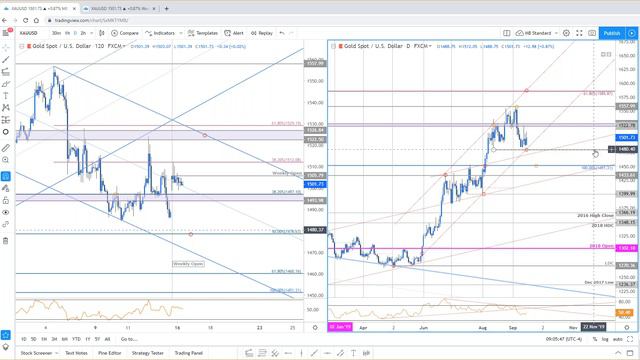The image size is (640, 360).
Task: Toggle auto scale on right chart
Action: [618, 339]
